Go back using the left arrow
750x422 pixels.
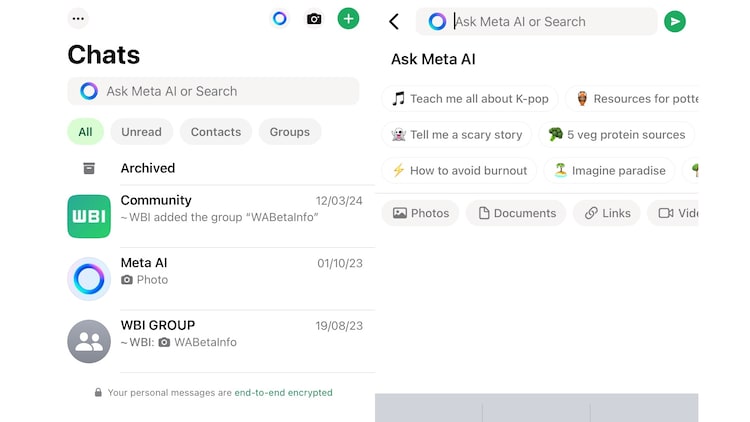tap(394, 21)
